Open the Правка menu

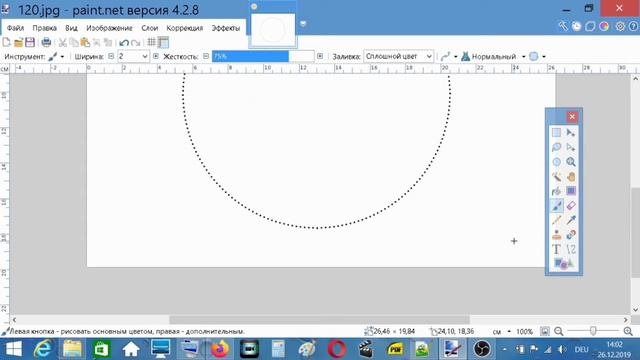[44, 28]
